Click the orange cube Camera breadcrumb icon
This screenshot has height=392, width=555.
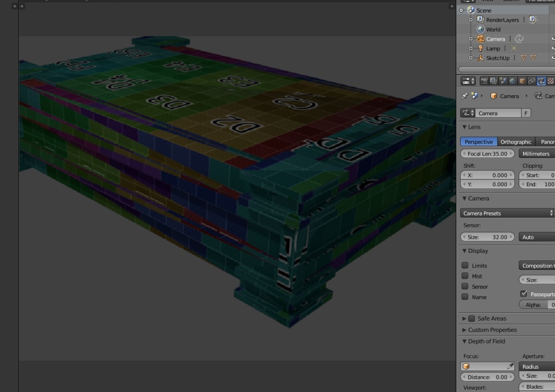click(x=493, y=96)
